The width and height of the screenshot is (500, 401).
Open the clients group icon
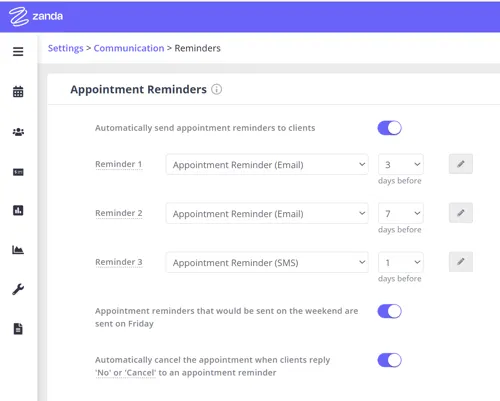click(18, 132)
